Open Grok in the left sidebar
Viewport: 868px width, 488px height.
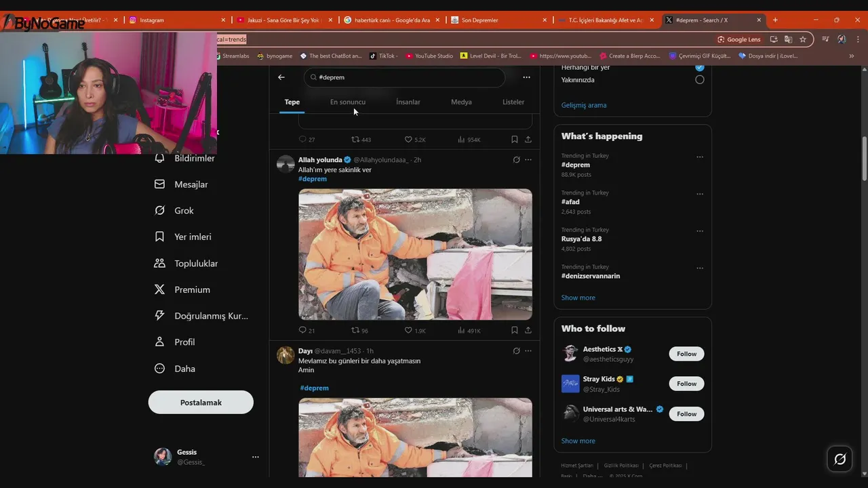[x=174, y=211]
